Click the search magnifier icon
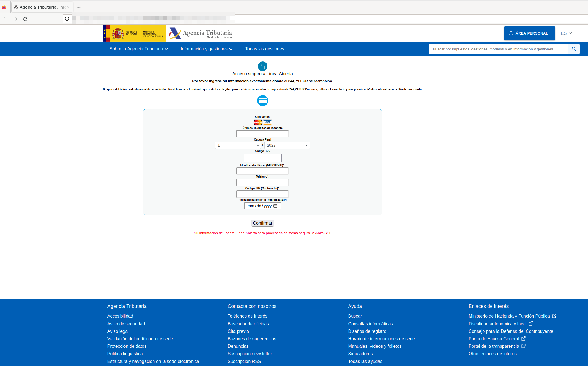The image size is (588, 366). coord(574,49)
